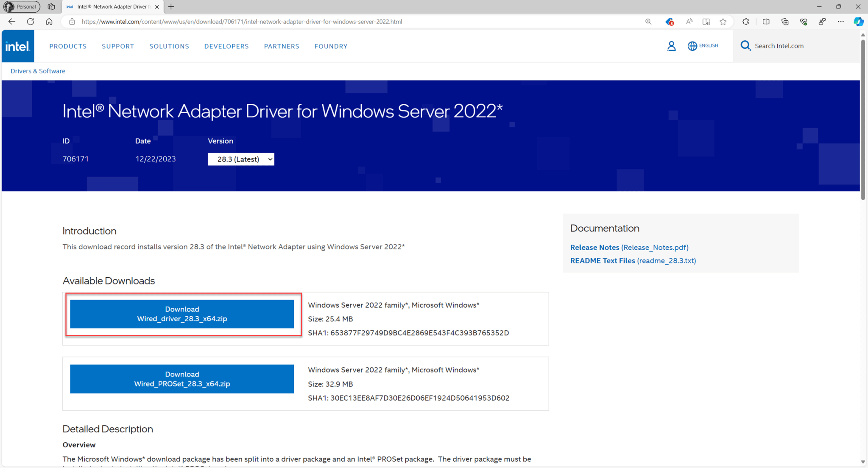Image resolution: width=868 pixels, height=468 pixels.
Task: Open the shopping coupons icon in address bar
Action: [670, 21]
